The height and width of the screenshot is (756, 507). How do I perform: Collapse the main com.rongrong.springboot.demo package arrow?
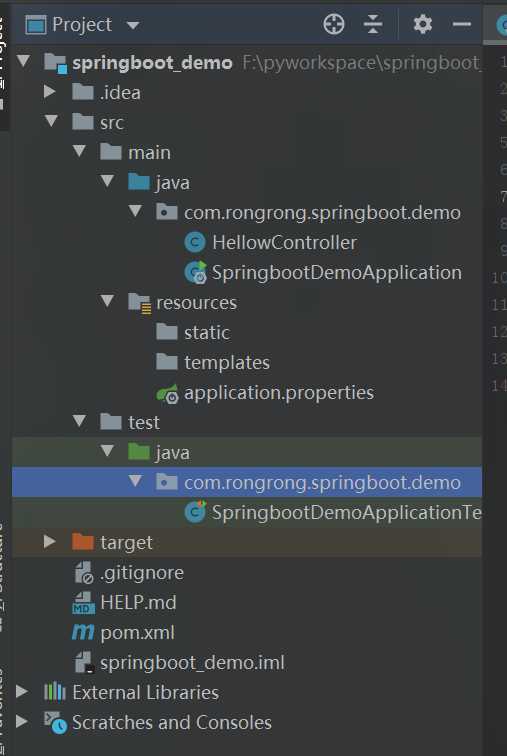tap(135, 211)
